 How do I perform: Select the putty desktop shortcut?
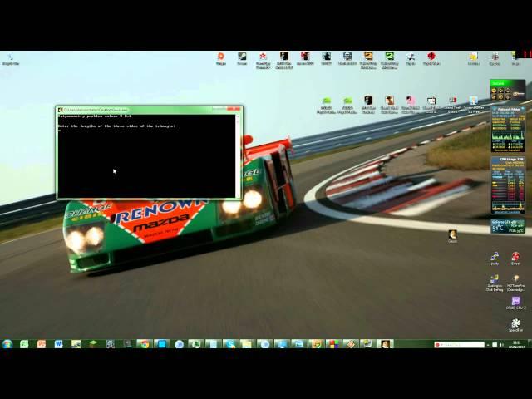(x=495, y=259)
